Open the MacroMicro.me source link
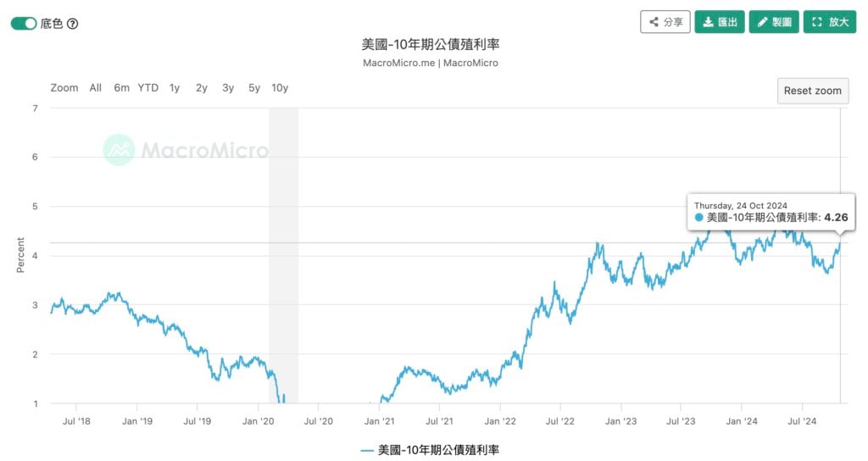Viewport: 868px width, 461px height. pyautogui.click(x=399, y=63)
